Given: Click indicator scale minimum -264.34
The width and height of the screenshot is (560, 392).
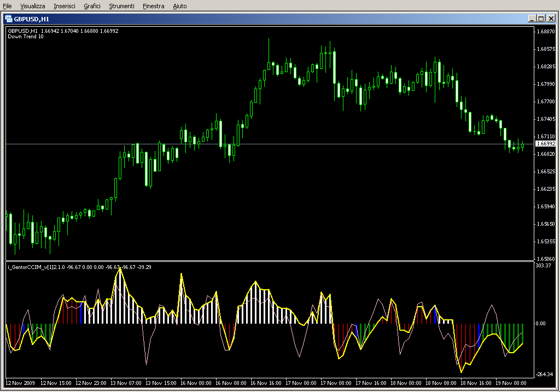Looking at the screenshot, I should click(544, 374).
